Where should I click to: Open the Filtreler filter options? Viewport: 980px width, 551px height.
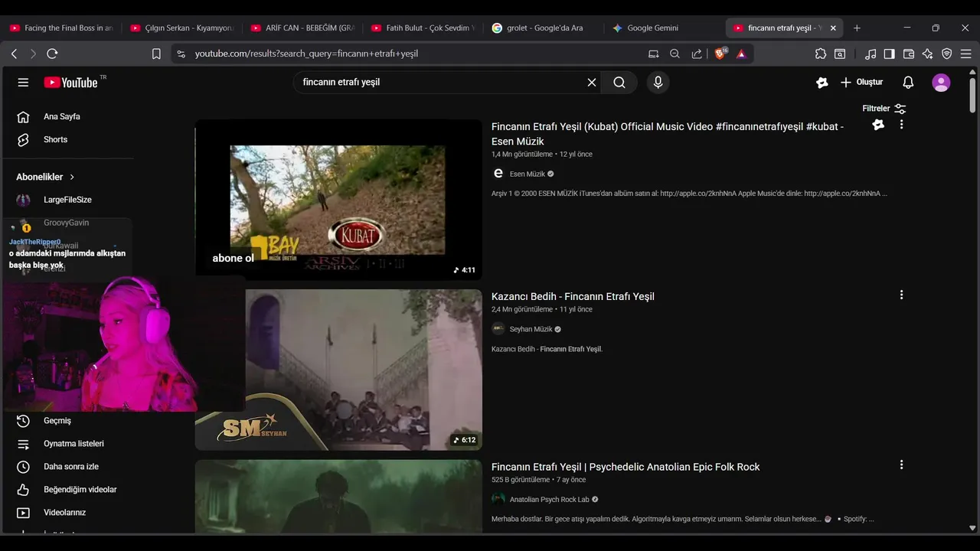884,109
